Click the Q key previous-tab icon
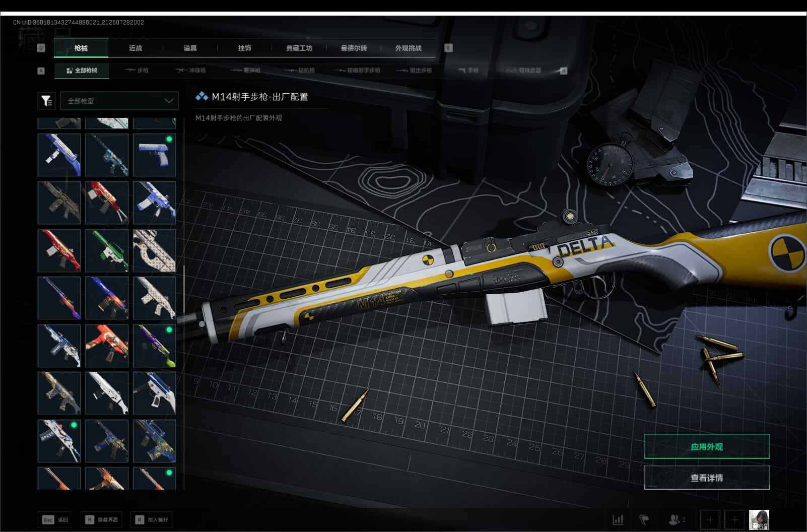The height and width of the screenshot is (532, 807). (41, 48)
